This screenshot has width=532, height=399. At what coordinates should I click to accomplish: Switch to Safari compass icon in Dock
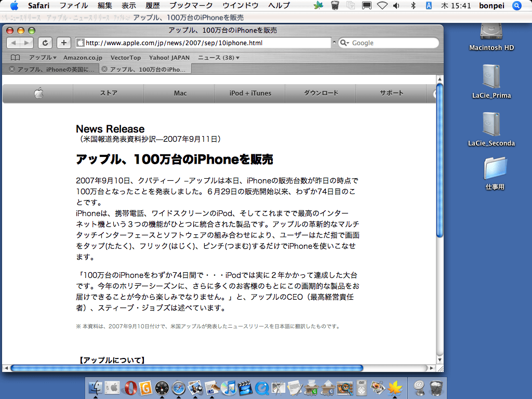(179, 388)
